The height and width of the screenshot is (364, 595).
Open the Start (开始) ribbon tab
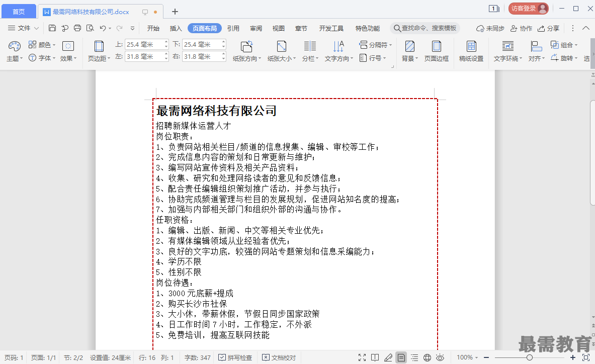tap(153, 28)
